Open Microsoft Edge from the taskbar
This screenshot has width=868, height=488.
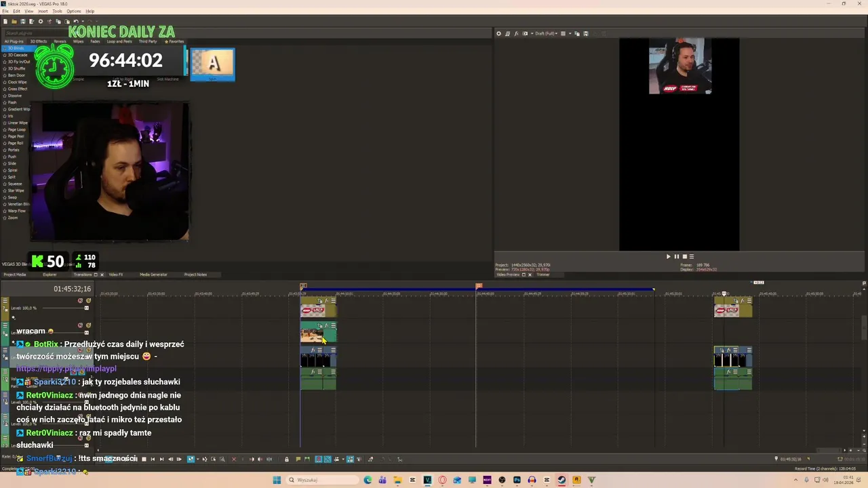click(368, 480)
